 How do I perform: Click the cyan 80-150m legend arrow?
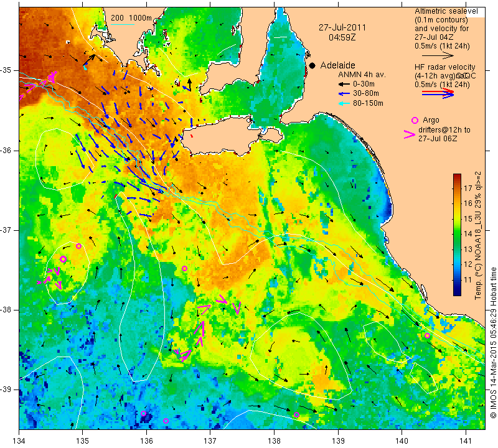(344, 103)
